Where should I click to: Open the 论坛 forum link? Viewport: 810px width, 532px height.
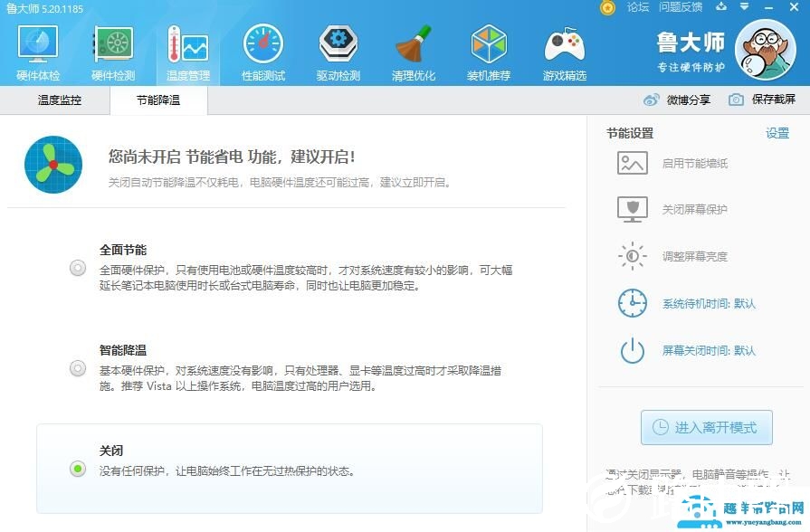point(638,7)
